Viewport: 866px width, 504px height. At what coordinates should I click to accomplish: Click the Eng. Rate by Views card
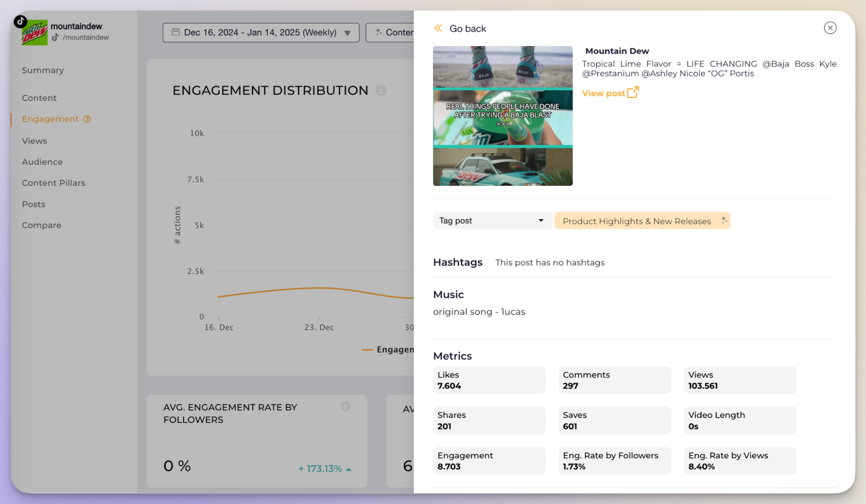coord(740,461)
